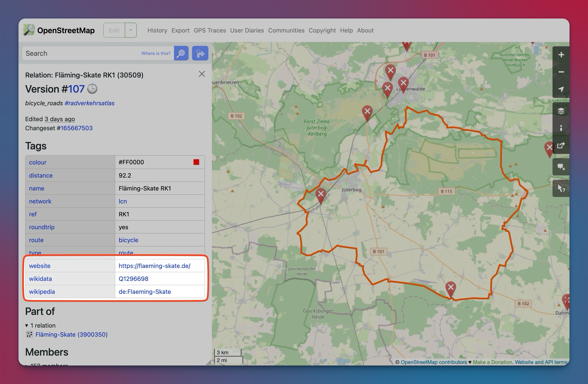The image size is (588, 384).
Task: Open the OpenStreetMap contributors link
Action: 434,362
